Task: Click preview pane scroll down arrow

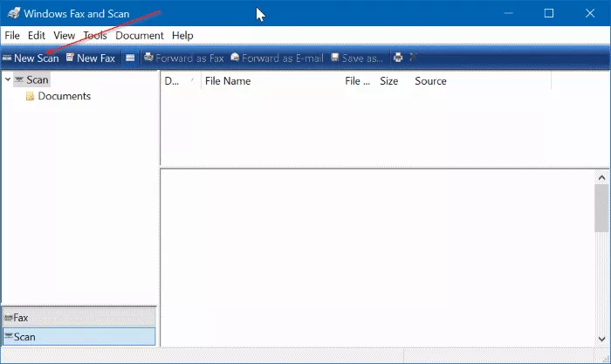Action: tap(601, 339)
